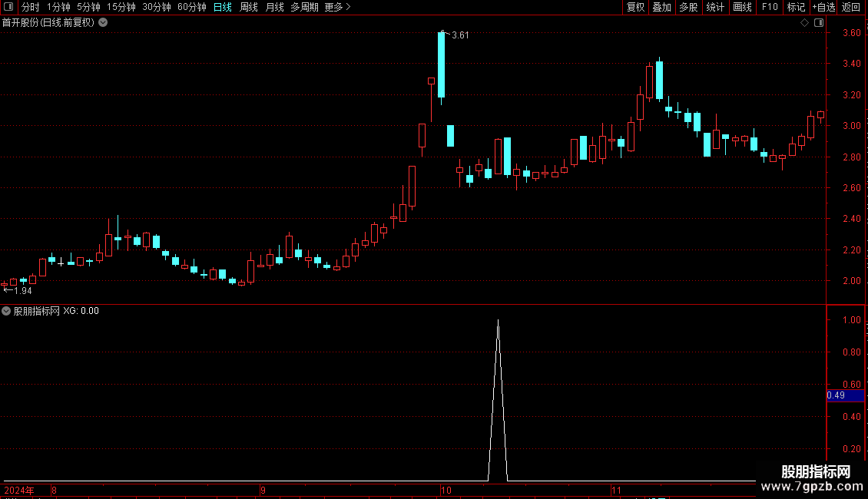Activate the 画线 drawing tool
868x499 pixels.
742,7
